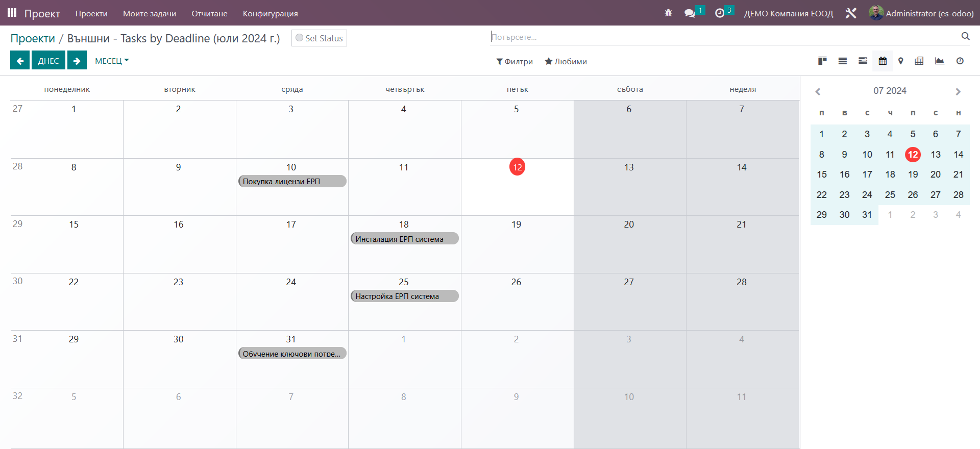The width and height of the screenshot is (980, 449).
Task: Click the wrench and screwdriver tools icon
Action: coord(851,13)
